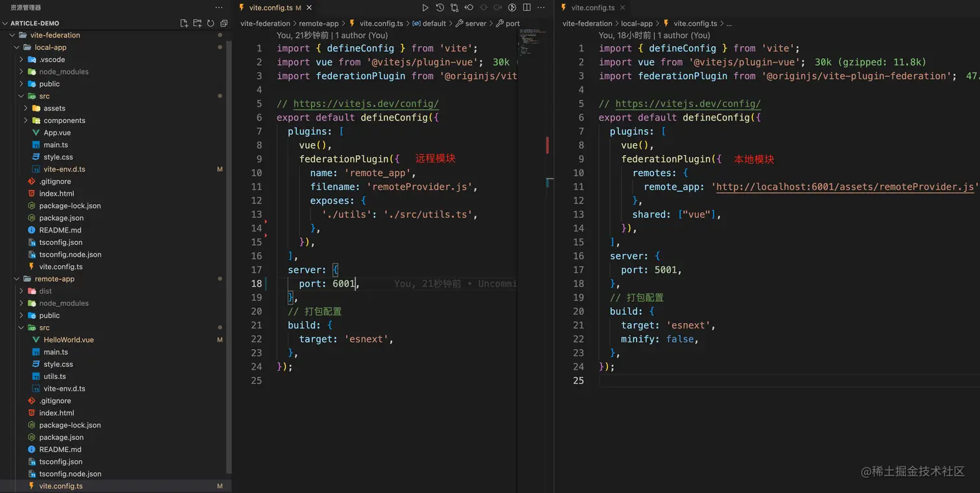The height and width of the screenshot is (493, 980).
Task: Open more actions ellipsis in left editor
Action: [541, 8]
